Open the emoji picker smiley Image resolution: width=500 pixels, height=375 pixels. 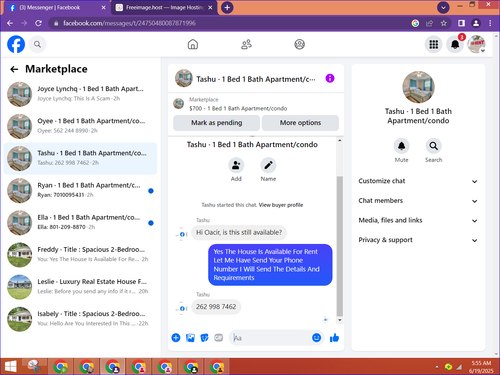tap(316, 338)
